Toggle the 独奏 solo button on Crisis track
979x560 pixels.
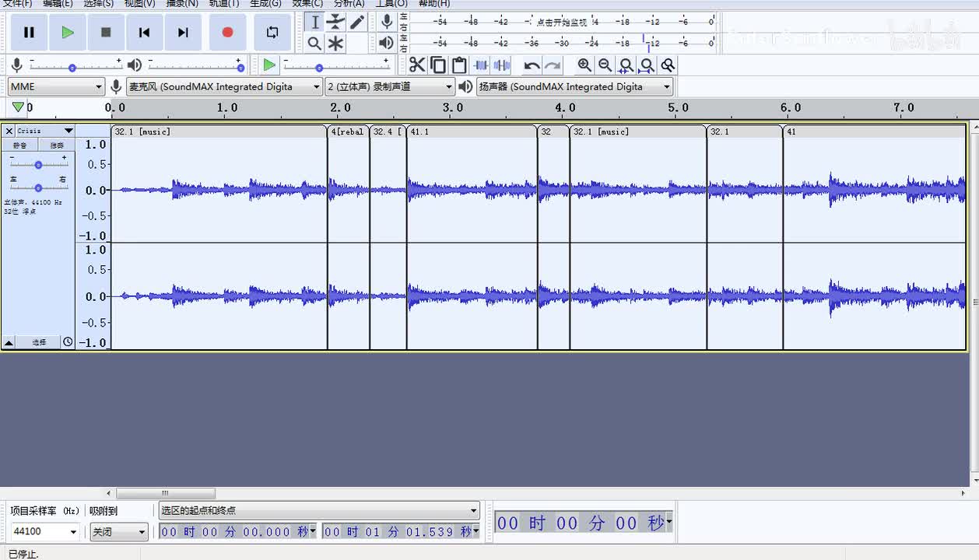pos(57,145)
